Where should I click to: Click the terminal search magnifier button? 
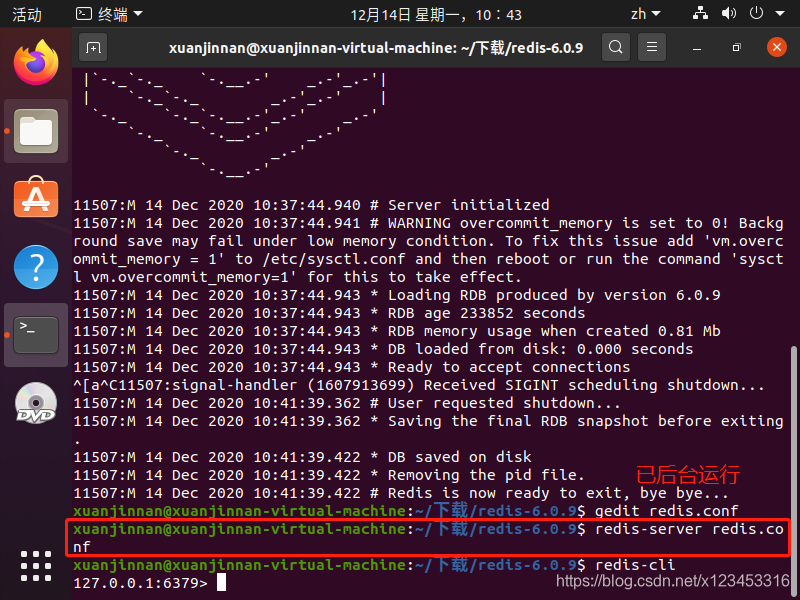tap(616, 47)
